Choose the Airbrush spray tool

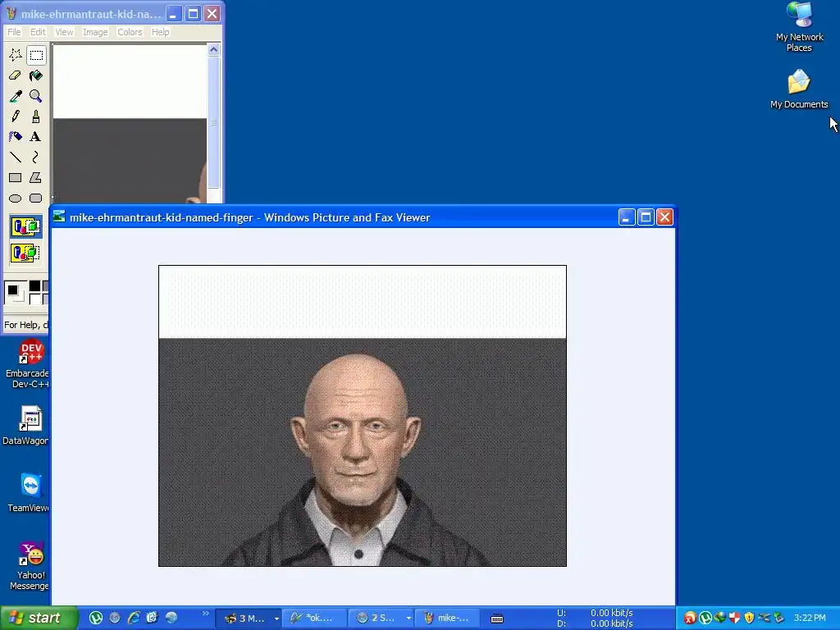(x=16, y=137)
